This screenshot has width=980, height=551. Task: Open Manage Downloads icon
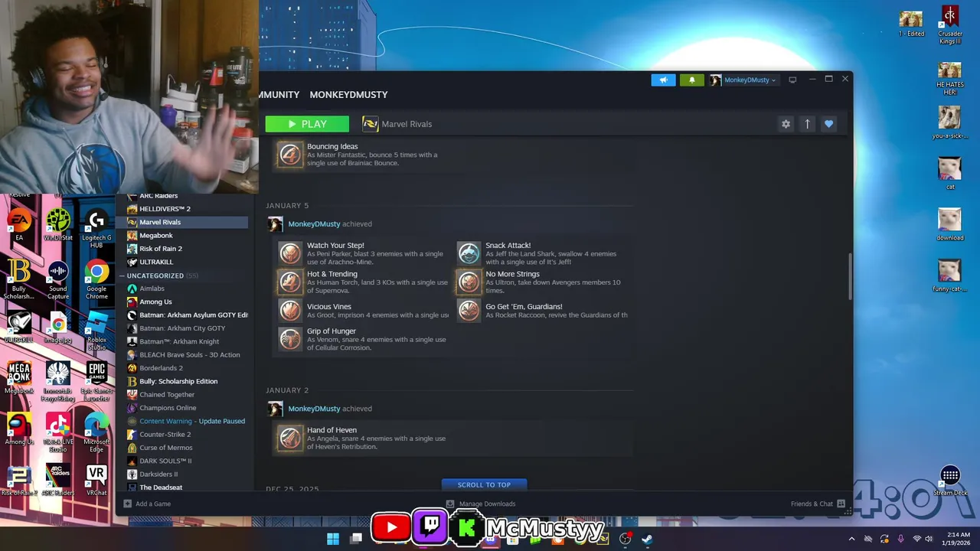coord(450,504)
